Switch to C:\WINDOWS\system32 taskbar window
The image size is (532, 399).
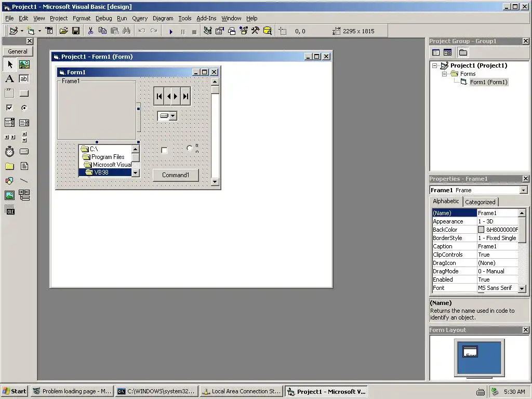click(157, 391)
